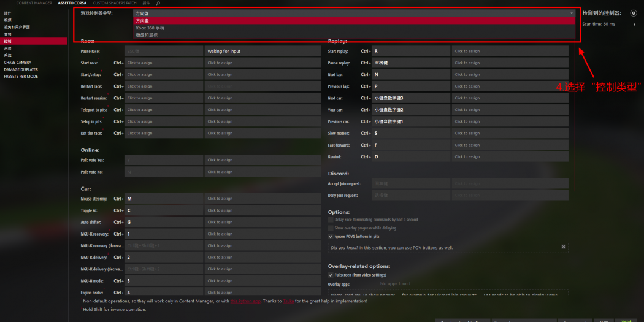Open the CUSTOM SHADERS PATCH tab

click(115, 3)
